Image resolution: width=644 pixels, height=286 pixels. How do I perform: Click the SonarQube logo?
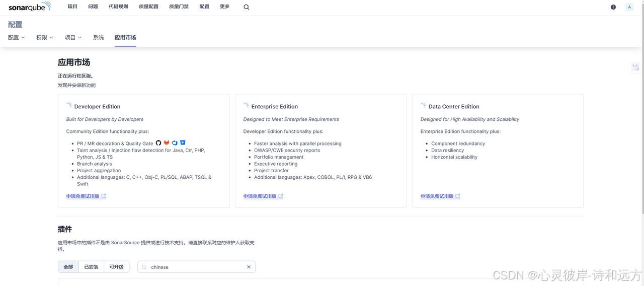tap(30, 7)
